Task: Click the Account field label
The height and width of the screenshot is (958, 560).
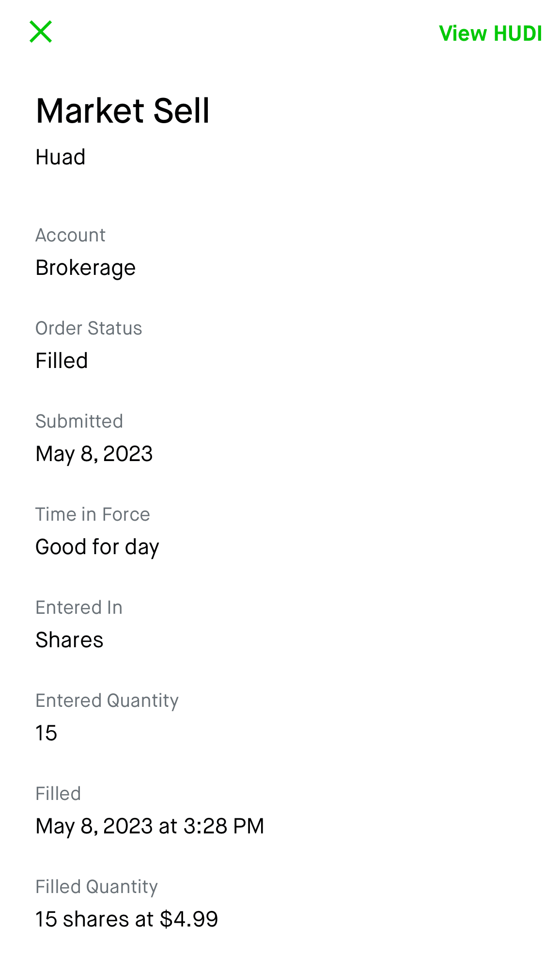Action: pyautogui.click(x=70, y=235)
